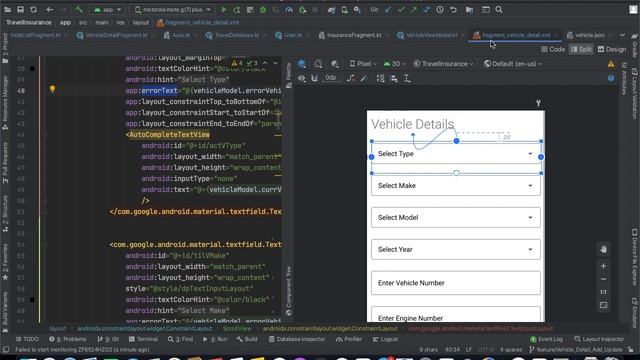Open the TravelInsurance theme dropdown
640x360 pixels.
pyautogui.click(x=443, y=64)
